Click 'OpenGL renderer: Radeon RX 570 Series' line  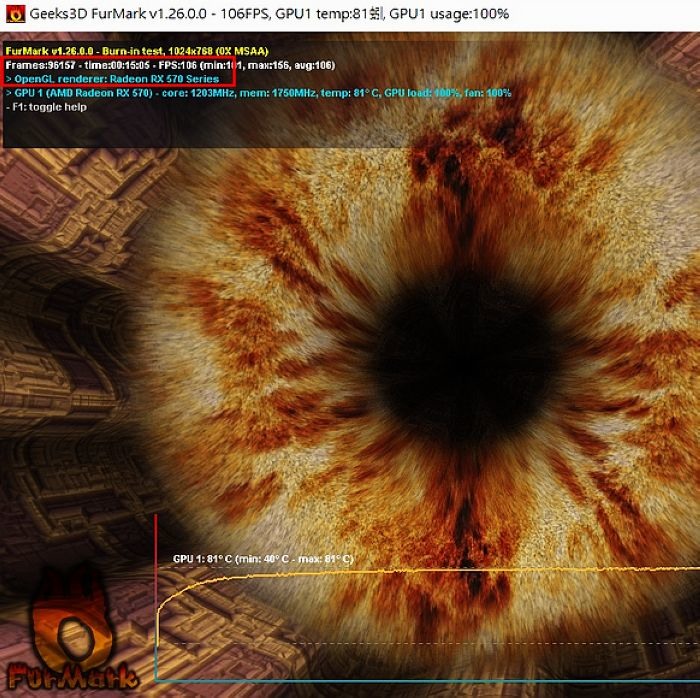[x=112, y=79]
